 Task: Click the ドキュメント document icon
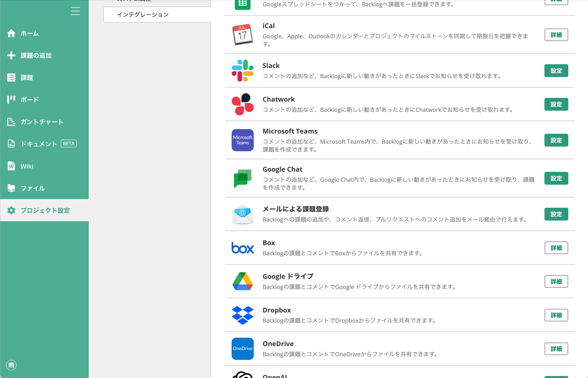11,144
